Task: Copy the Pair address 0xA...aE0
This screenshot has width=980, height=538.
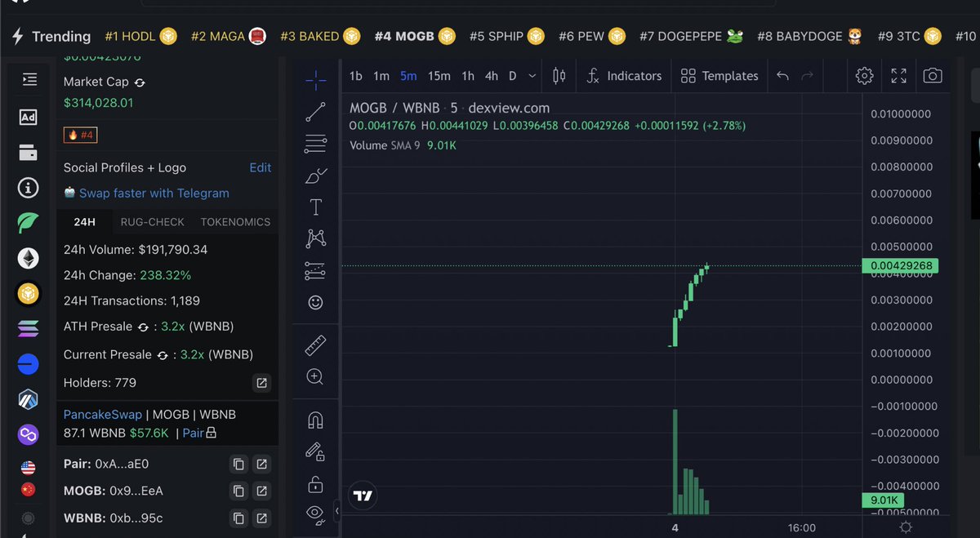Action: coord(238,465)
